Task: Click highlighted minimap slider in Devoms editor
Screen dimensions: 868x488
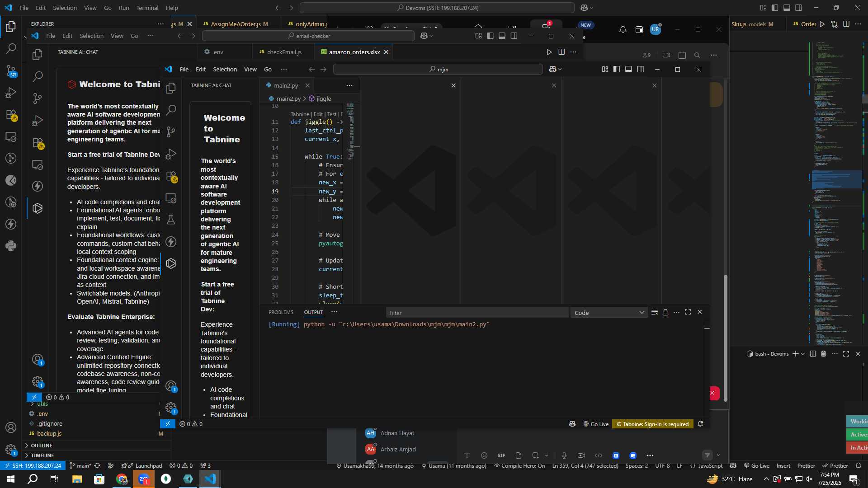Action: pyautogui.click(x=837, y=179)
